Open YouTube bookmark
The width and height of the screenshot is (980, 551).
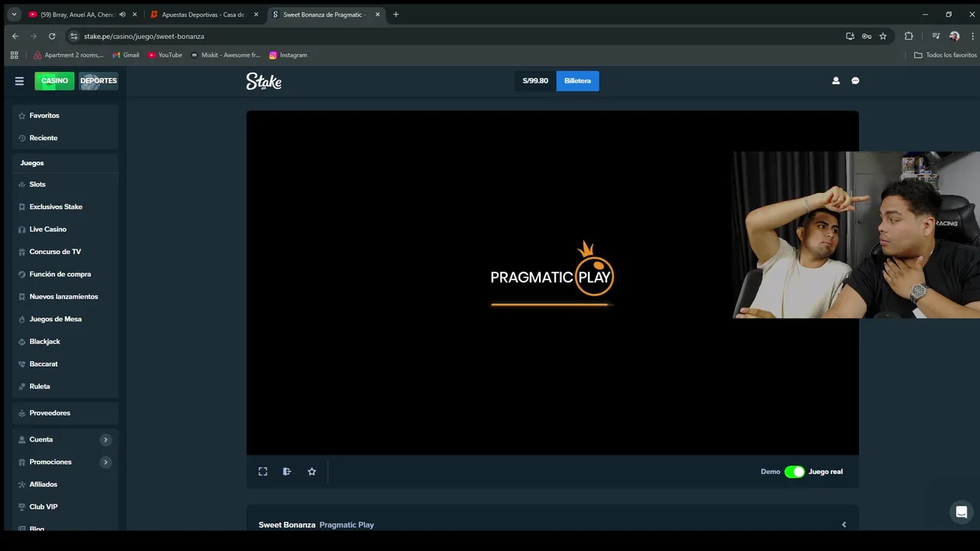pyautogui.click(x=165, y=55)
